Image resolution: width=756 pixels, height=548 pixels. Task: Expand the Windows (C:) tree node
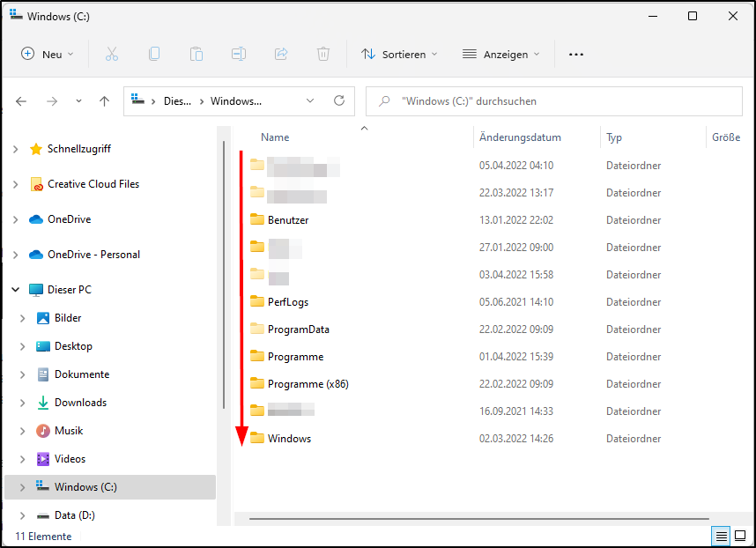(x=22, y=487)
